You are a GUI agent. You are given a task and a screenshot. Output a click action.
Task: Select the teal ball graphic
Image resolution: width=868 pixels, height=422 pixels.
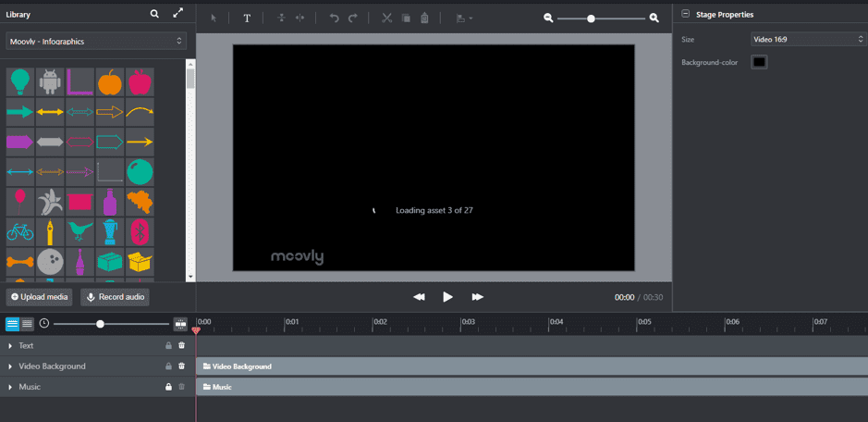tap(141, 172)
